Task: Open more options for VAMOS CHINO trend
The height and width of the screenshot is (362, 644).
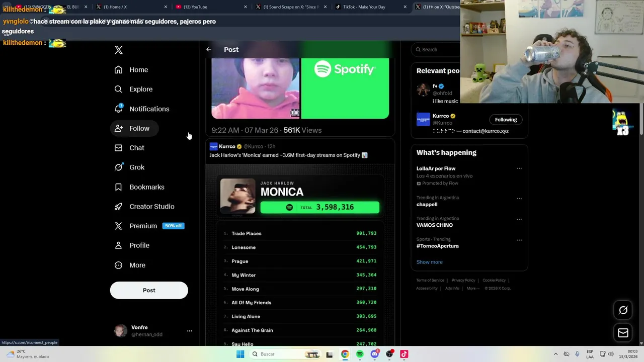Action: [x=519, y=219]
